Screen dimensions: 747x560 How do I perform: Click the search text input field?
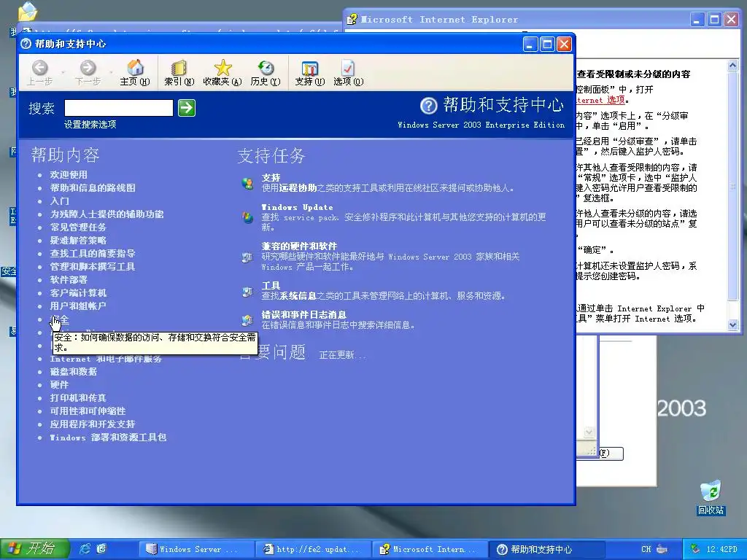coord(119,108)
